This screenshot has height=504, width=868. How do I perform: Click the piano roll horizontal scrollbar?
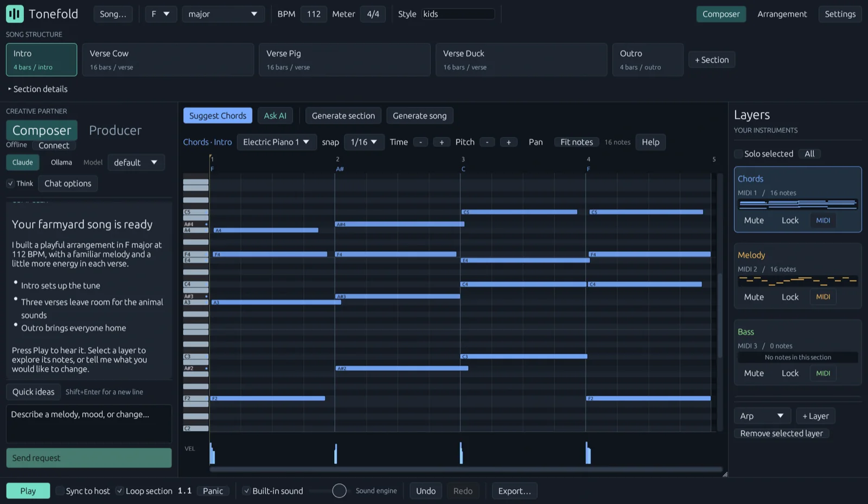466,469
